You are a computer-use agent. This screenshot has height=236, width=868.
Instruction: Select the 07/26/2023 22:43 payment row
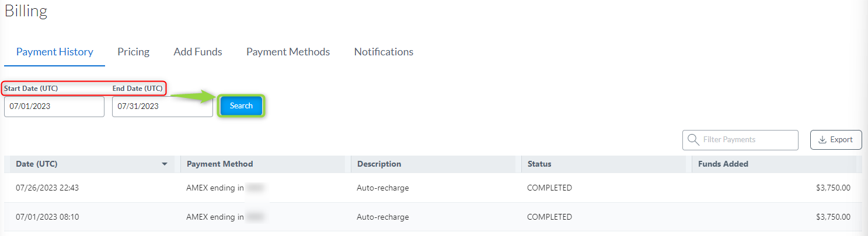point(433,188)
